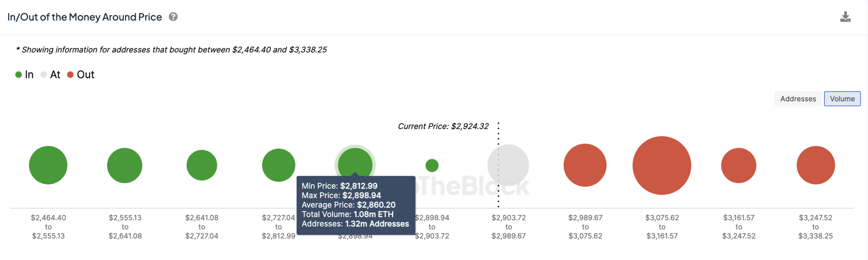Select the green bubble for $2,641.08 range

[x=202, y=165]
